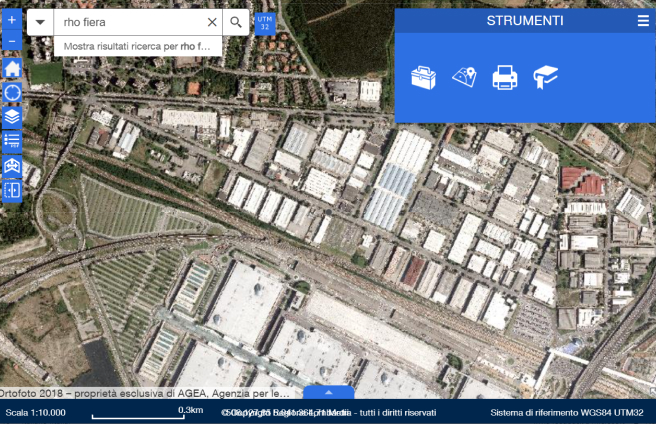656x424 pixels.
Task: Open the book guide icon
Action: [545, 78]
